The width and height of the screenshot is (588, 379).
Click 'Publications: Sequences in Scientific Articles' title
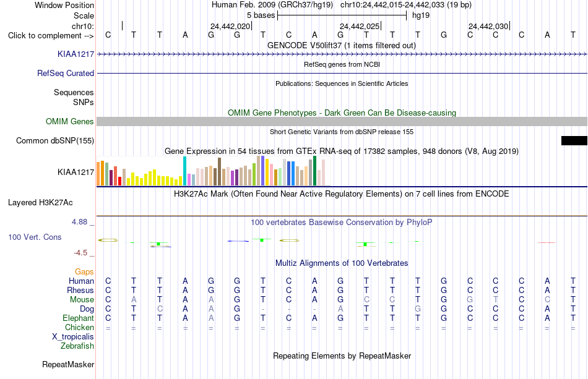[342, 83]
